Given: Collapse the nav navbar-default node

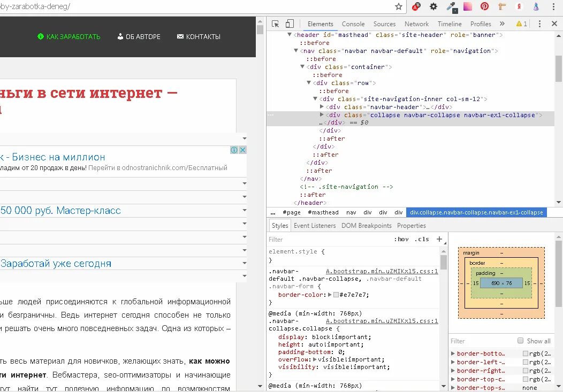Looking at the screenshot, I should pyautogui.click(x=296, y=51).
